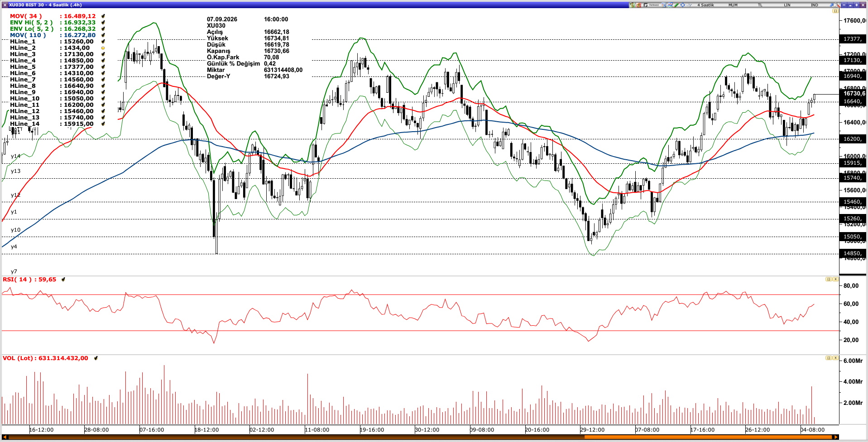Click the 16940 price axis label
This screenshot has height=442, width=868.
click(x=852, y=76)
